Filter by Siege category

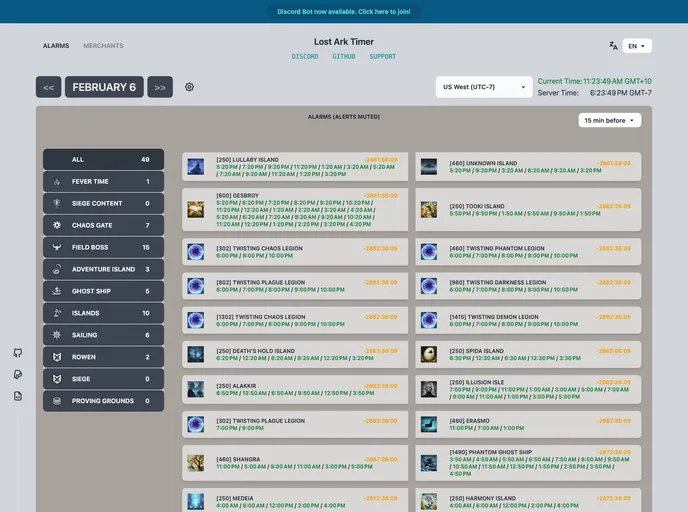tap(104, 379)
